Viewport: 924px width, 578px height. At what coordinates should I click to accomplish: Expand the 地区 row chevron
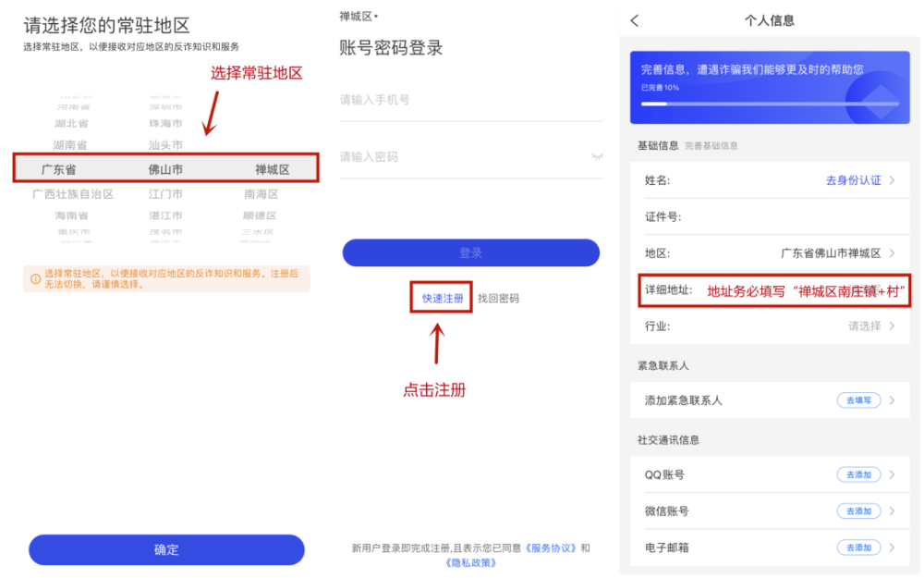[893, 253]
